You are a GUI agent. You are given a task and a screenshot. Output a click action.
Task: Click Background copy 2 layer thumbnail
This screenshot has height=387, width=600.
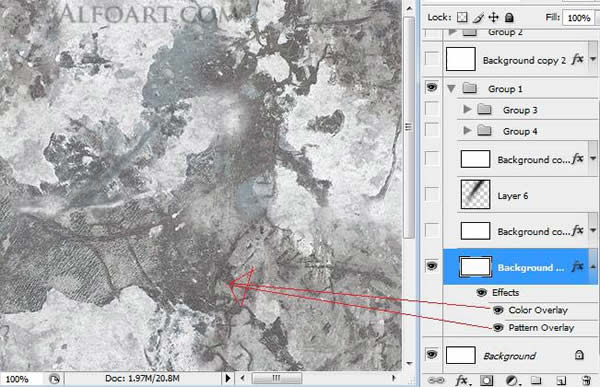(x=461, y=59)
